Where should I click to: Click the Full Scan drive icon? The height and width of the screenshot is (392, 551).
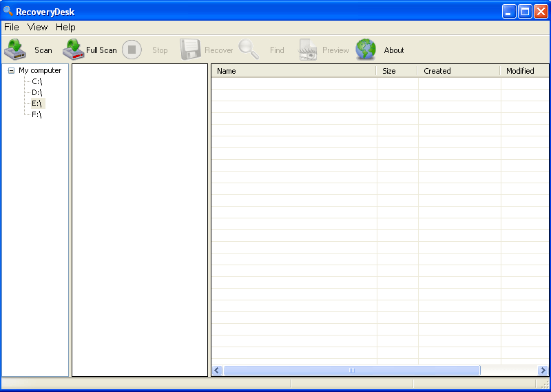point(74,50)
